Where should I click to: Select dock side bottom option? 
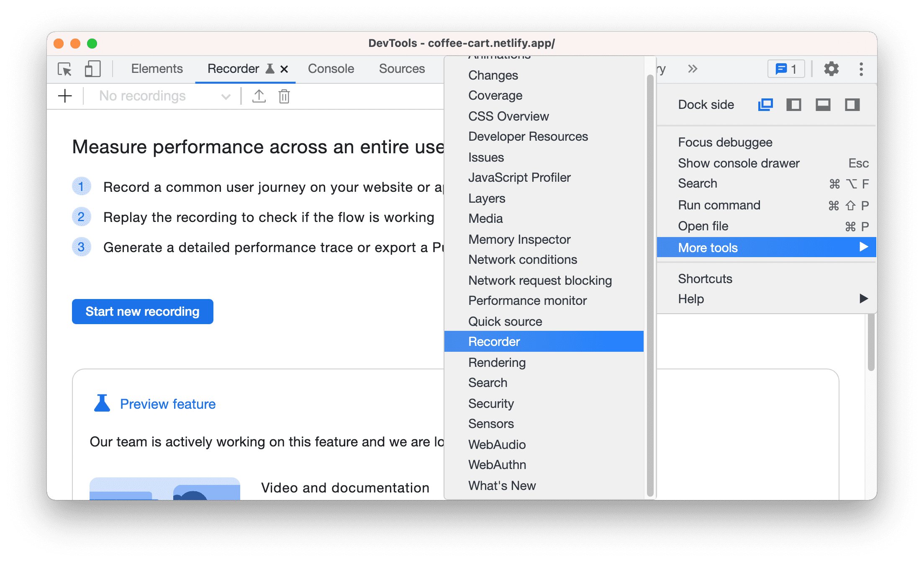[x=822, y=104]
